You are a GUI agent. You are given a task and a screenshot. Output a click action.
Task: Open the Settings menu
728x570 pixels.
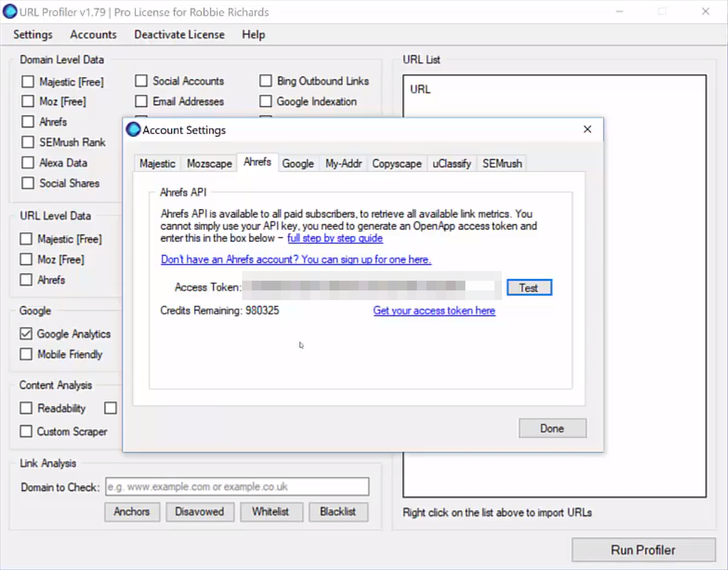33,35
